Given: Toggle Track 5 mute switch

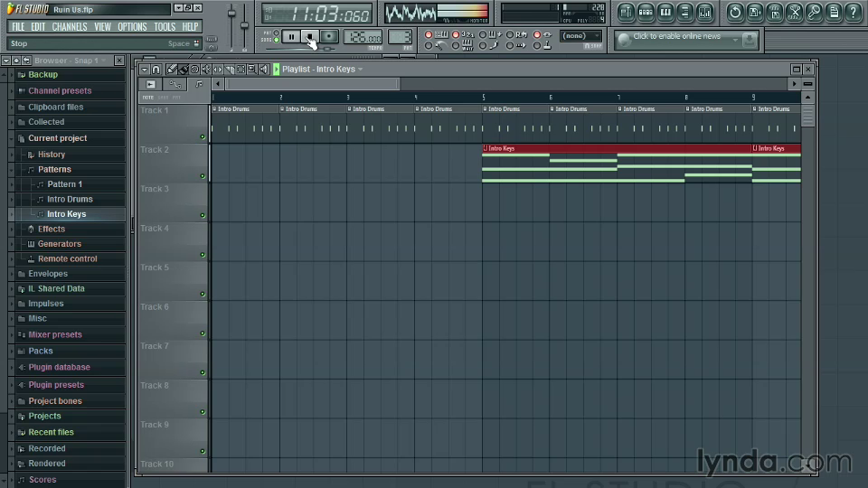Looking at the screenshot, I should click(x=203, y=294).
